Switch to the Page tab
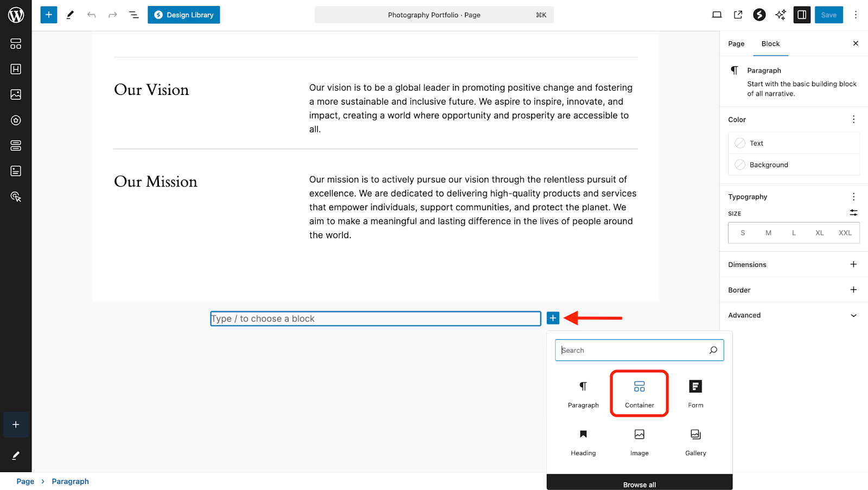Screen dimensions: 868x490 (736, 43)
